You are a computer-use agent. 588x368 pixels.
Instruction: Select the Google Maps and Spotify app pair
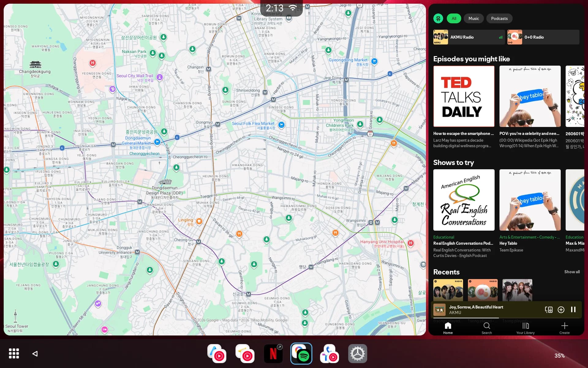(301, 354)
